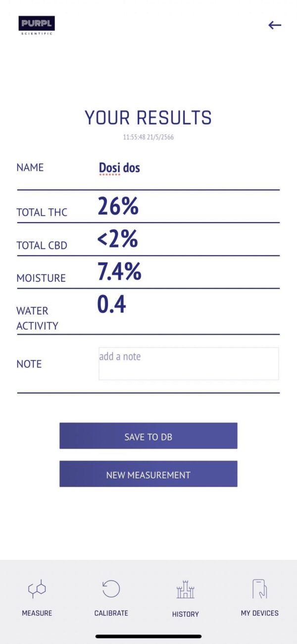Image resolution: width=297 pixels, height=644 pixels.
Task: Start a NEW MEASUREMENT
Action: 148,474
